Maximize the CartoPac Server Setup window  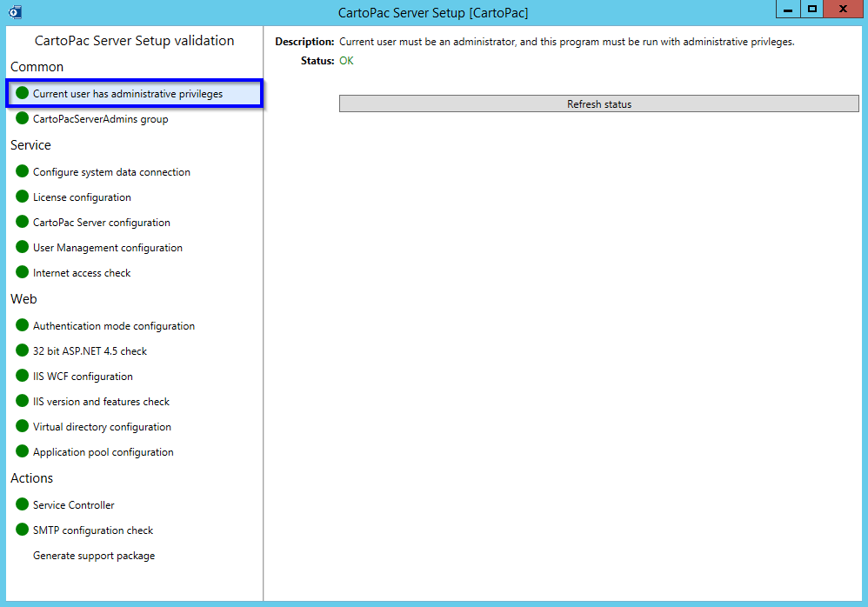tap(811, 10)
